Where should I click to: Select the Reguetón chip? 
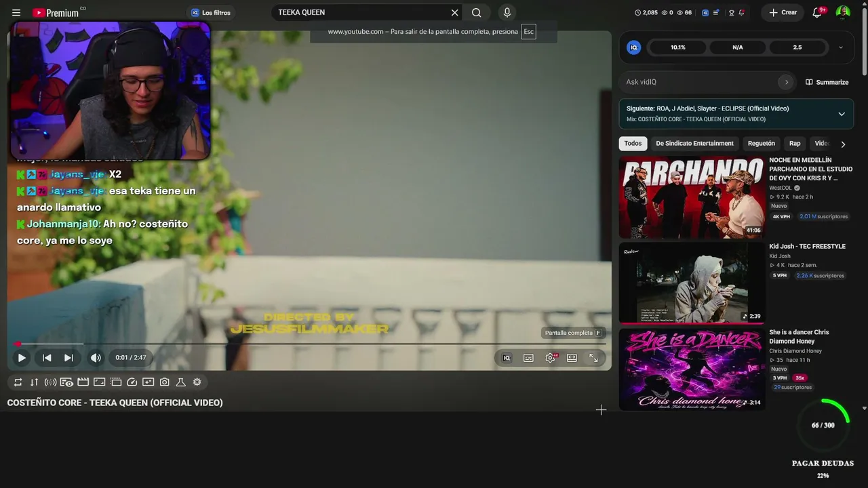click(761, 144)
